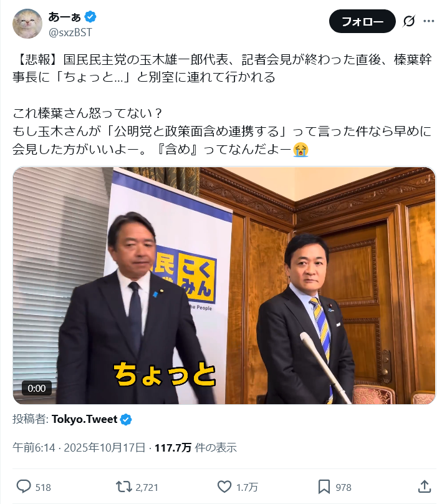Click the reply speech bubble icon
Image resolution: width=447 pixels, height=504 pixels.
pyautogui.click(x=24, y=487)
